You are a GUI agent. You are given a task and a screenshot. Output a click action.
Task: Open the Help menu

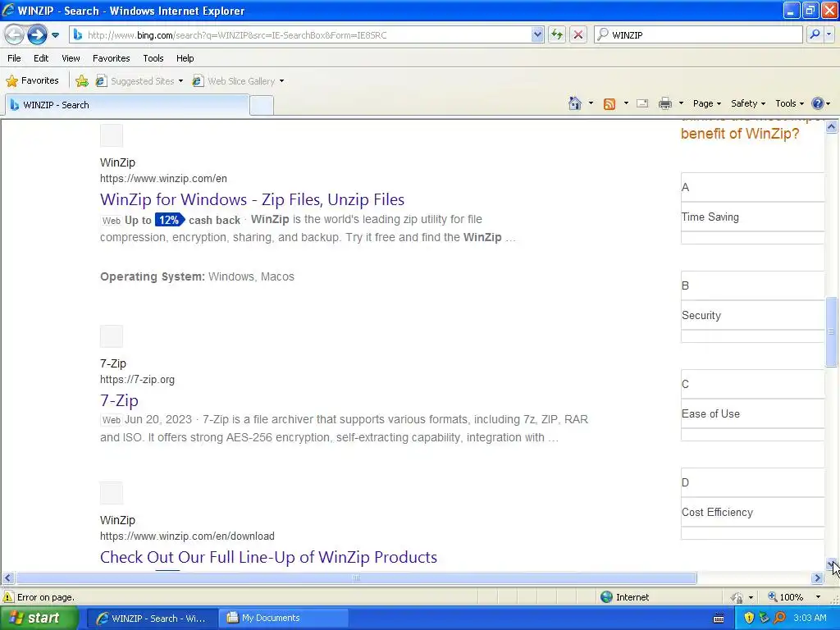(x=185, y=58)
